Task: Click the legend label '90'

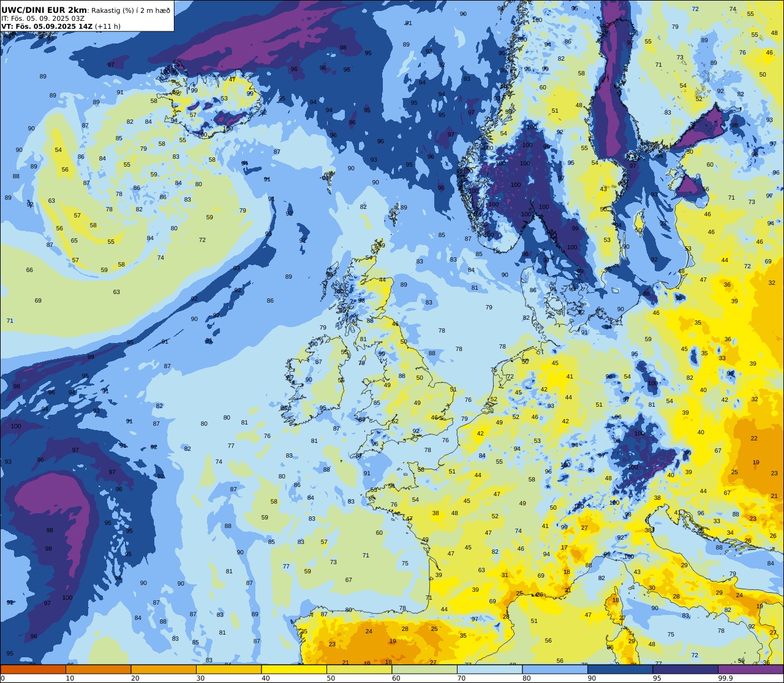Action: pyautogui.click(x=592, y=678)
